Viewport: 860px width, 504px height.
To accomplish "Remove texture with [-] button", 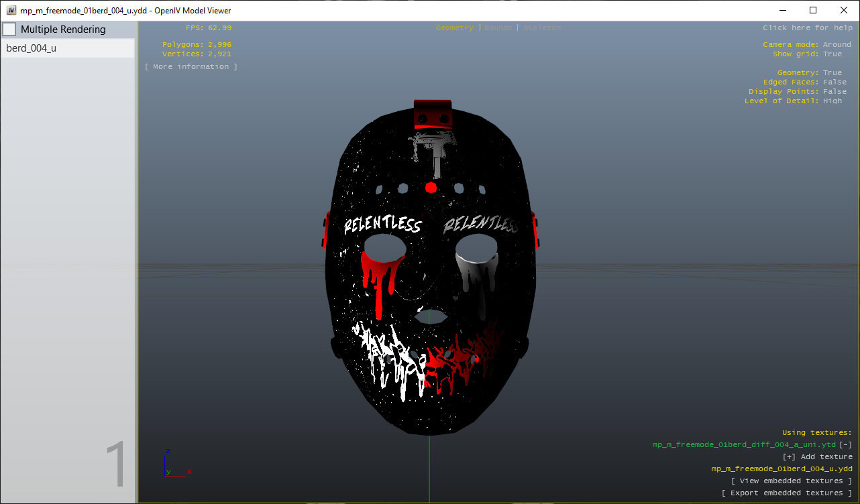I will (846, 444).
